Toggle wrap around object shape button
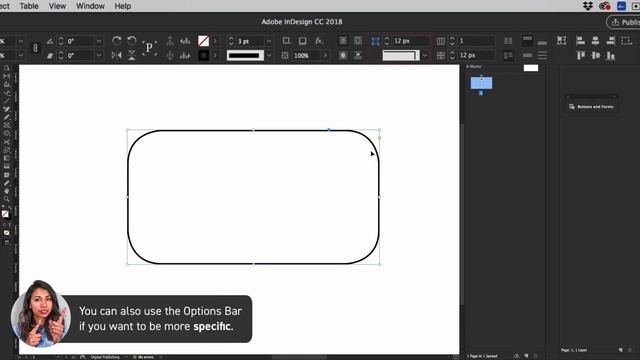The width and height of the screenshot is (640, 360). point(343,55)
